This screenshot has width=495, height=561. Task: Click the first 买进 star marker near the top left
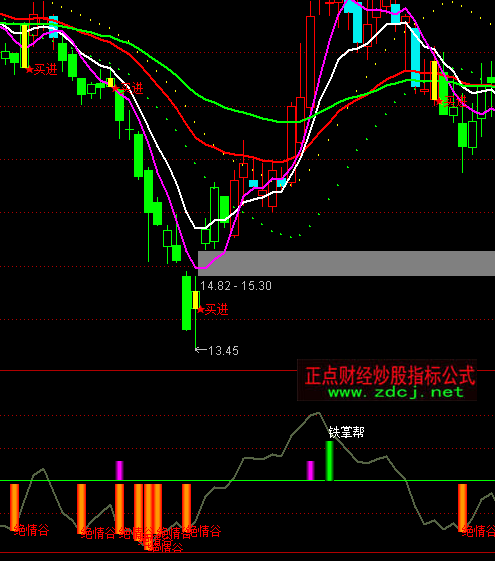tap(41, 69)
